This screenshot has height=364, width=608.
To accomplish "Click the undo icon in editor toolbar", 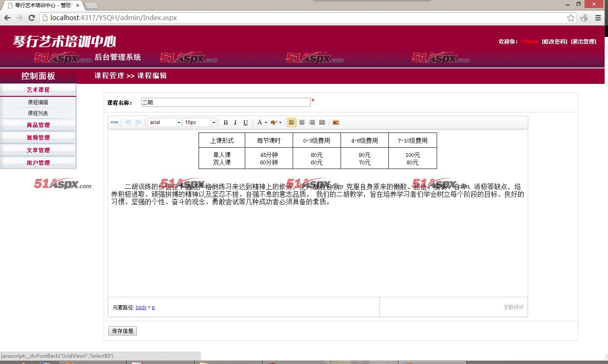I will (x=128, y=122).
